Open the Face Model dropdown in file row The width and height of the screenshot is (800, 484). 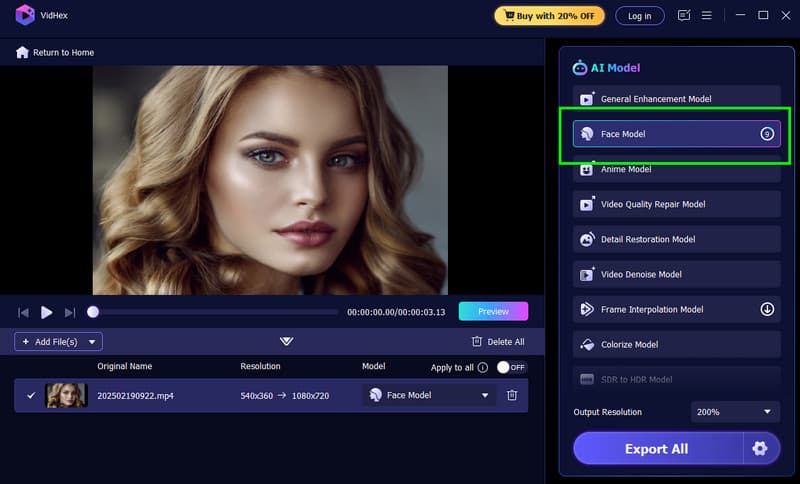(429, 395)
